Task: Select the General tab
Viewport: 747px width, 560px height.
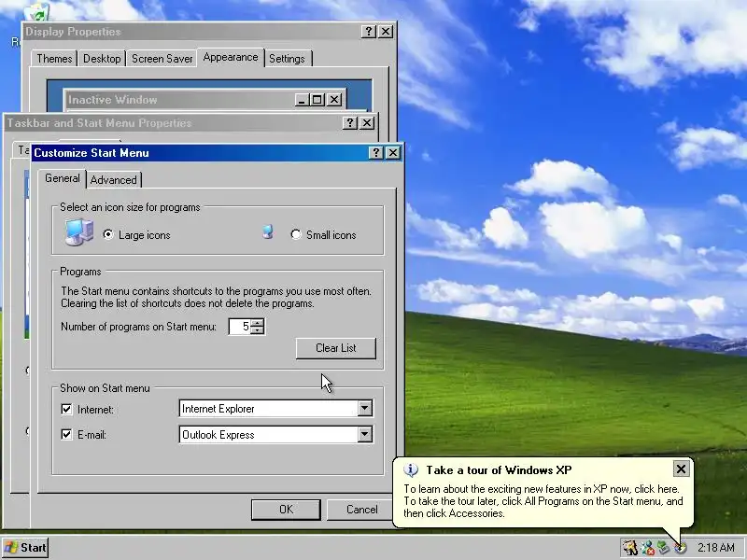Action: point(63,178)
